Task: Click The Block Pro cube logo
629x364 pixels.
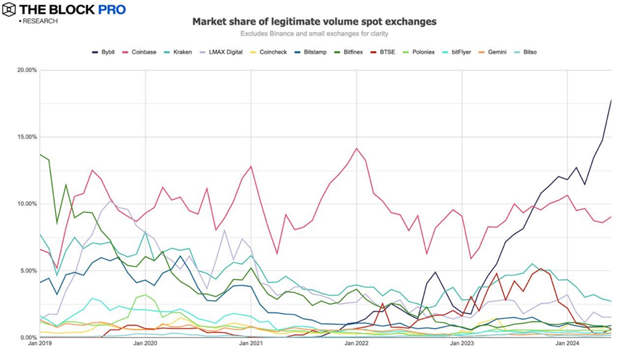Action: tap(9, 9)
